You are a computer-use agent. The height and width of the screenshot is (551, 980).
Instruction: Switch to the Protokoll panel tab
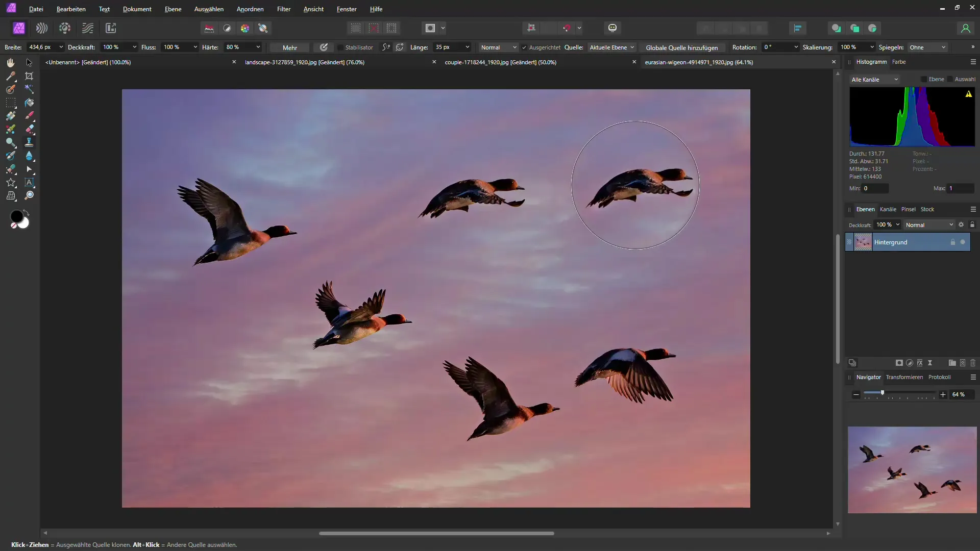click(939, 377)
